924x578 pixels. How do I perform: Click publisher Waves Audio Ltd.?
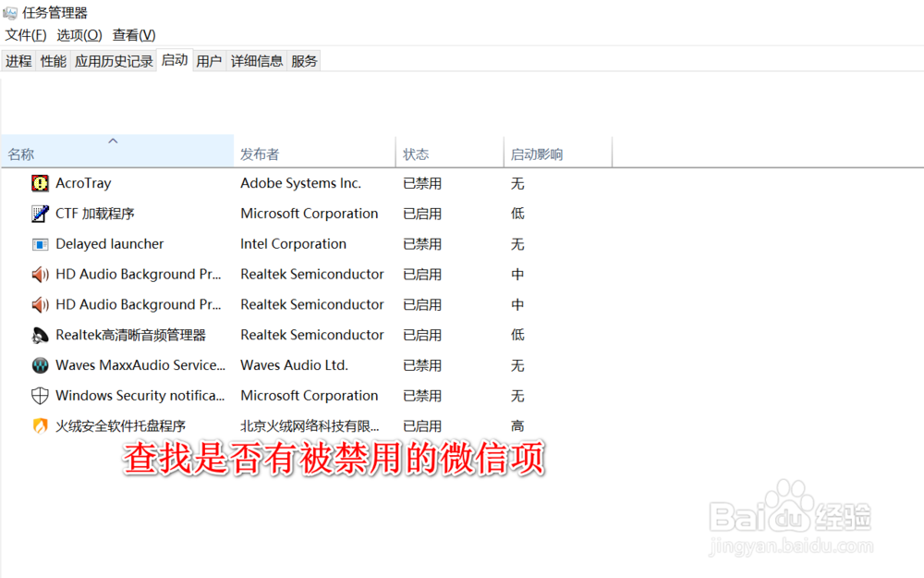pos(294,365)
